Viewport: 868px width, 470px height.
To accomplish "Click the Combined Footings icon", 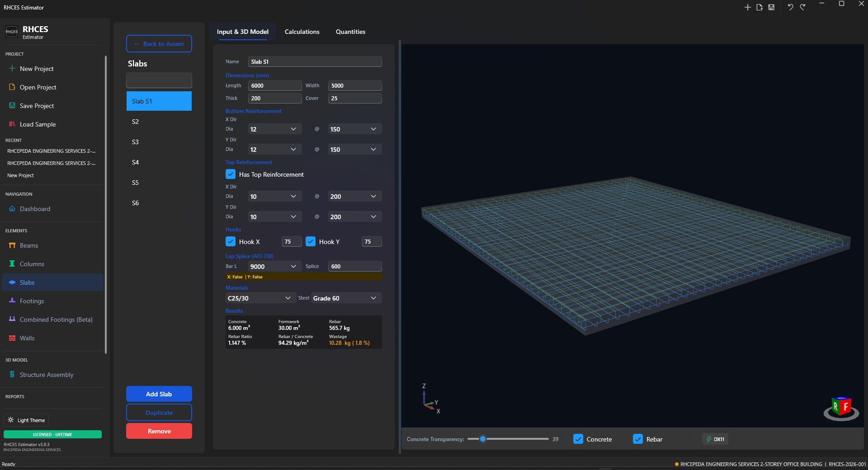I will pos(12,319).
